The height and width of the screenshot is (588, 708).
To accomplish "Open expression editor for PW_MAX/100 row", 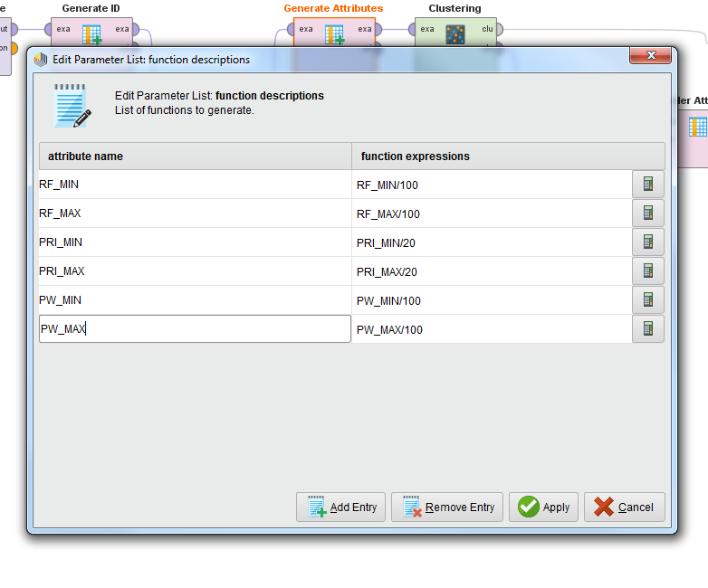I will pos(648,328).
